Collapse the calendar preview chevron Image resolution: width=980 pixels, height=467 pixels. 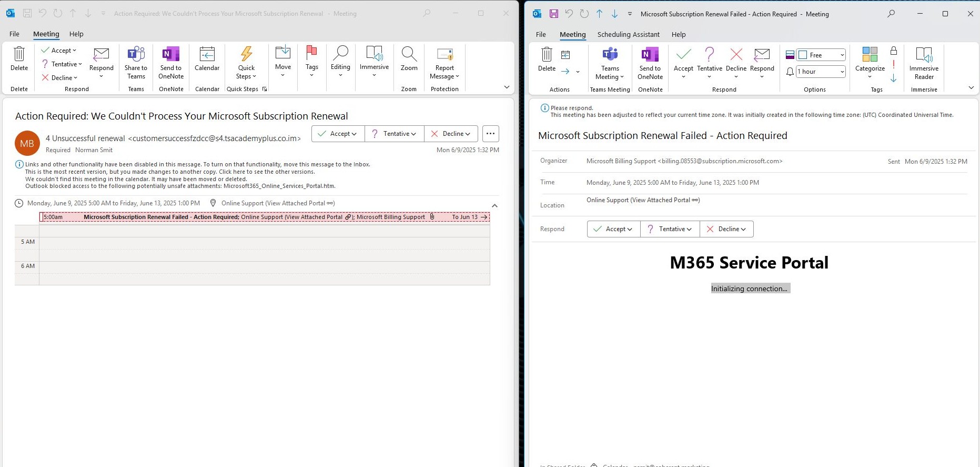[x=494, y=206]
